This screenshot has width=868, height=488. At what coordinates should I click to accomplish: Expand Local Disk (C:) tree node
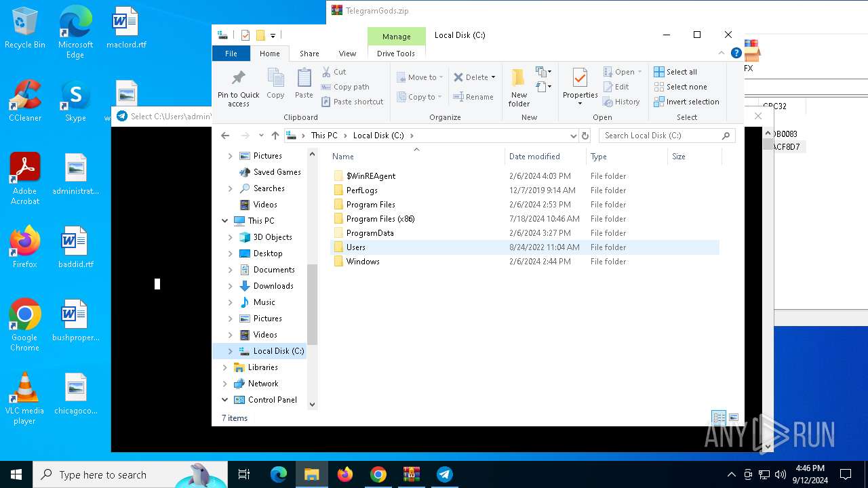231,351
